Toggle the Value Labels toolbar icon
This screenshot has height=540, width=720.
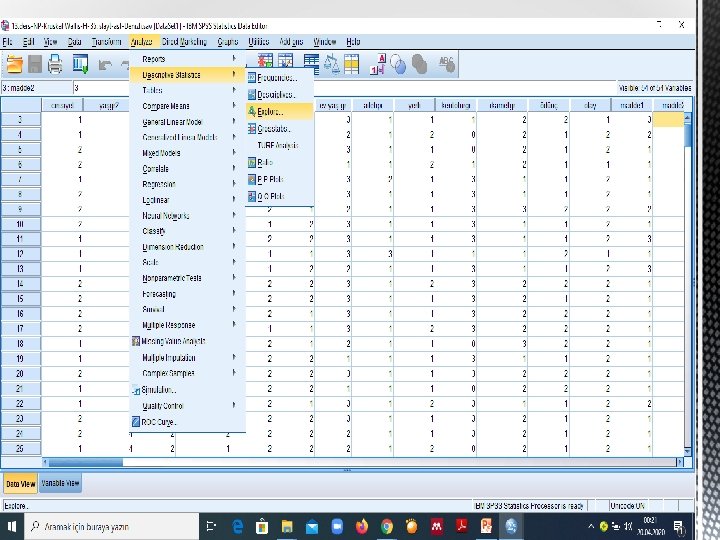pyautogui.click(x=377, y=64)
